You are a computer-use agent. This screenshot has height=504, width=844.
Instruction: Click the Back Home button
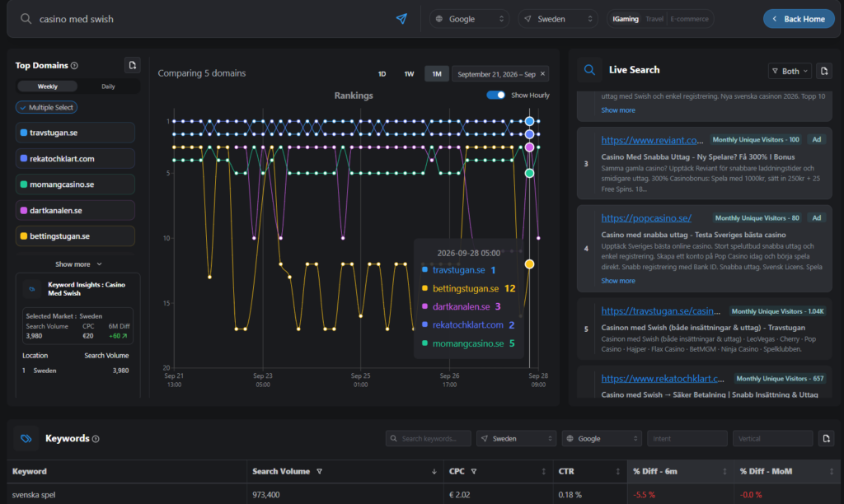pyautogui.click(x=799, y=19)
